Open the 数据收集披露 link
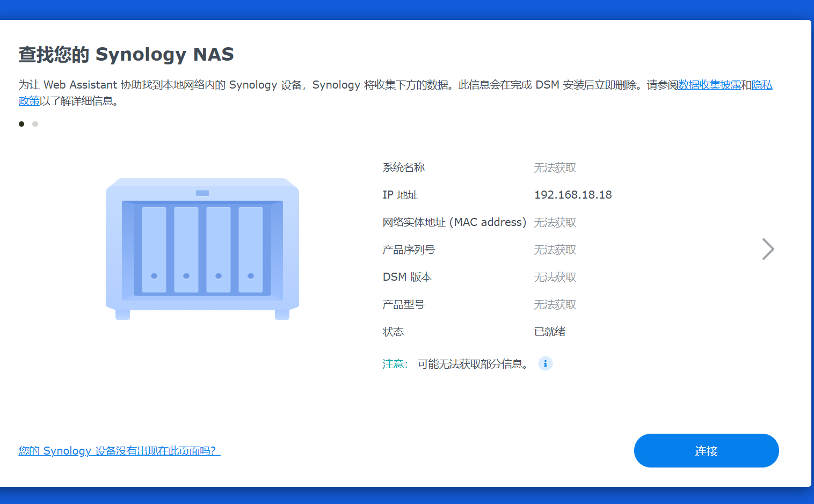 pyautogui.click(x=709, y=85)
